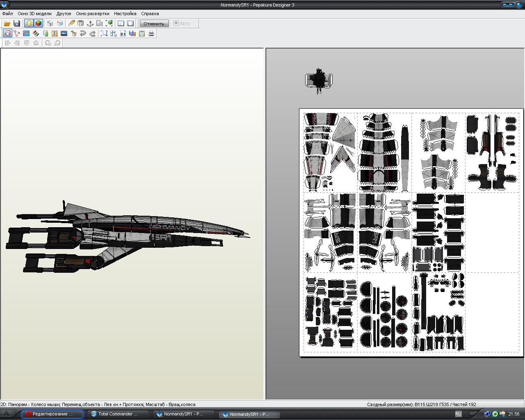Click the align bottom icon
Image resolution: width=525 pixels, height=420 pixels.
(36, 43)
